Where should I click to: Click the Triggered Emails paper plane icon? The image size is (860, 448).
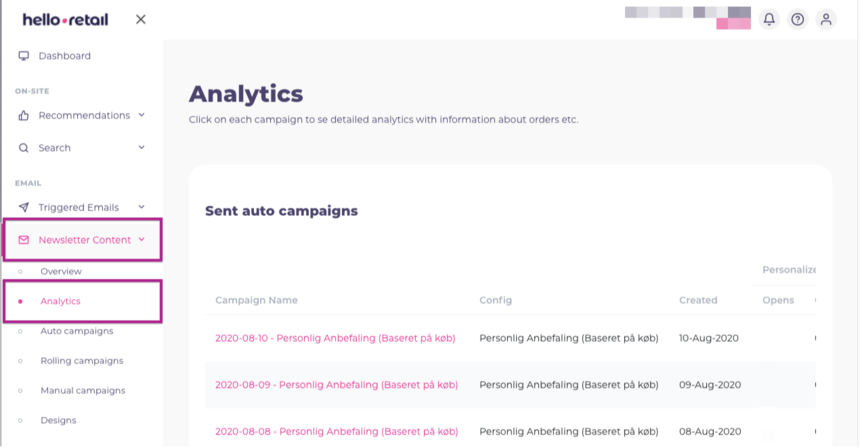(x=24, y=207)
